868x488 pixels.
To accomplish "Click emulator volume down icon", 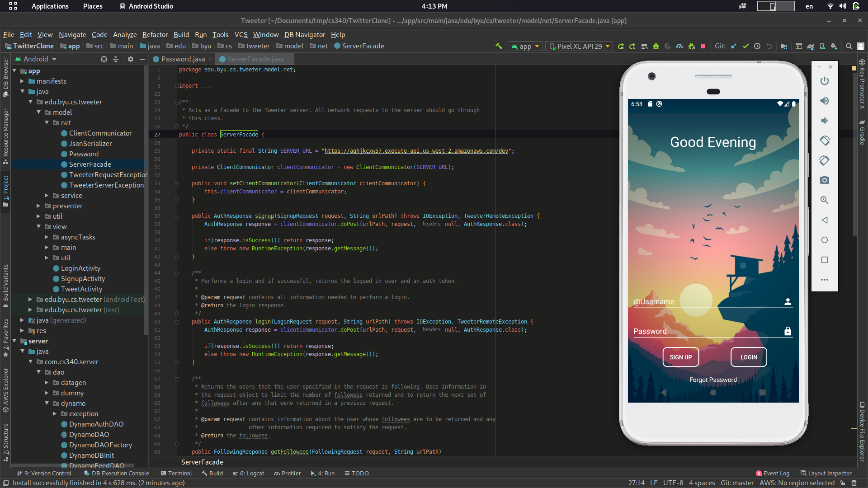I will 825,121.
